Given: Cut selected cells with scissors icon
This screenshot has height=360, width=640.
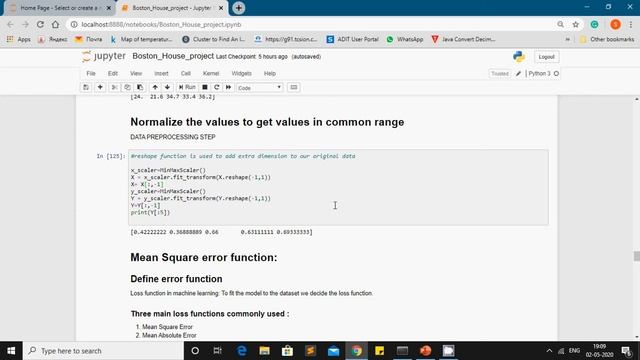Looking at the screenshot, I should pos(115,87).
